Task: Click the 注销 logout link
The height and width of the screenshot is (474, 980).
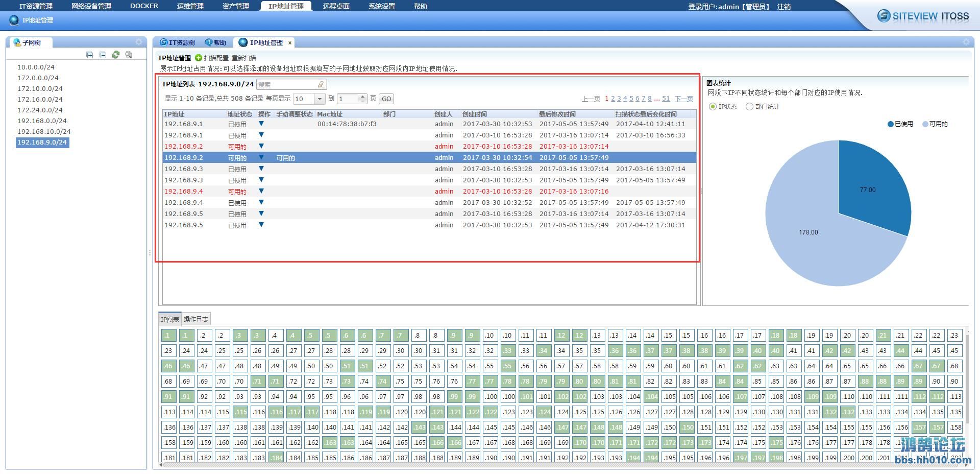Action: pyautogui.click(x=784, y=7)
